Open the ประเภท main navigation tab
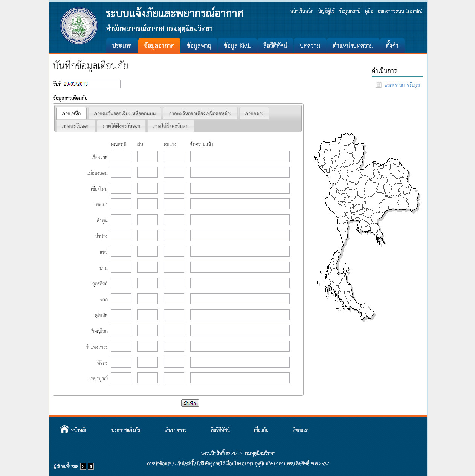 tap(122, 46)
